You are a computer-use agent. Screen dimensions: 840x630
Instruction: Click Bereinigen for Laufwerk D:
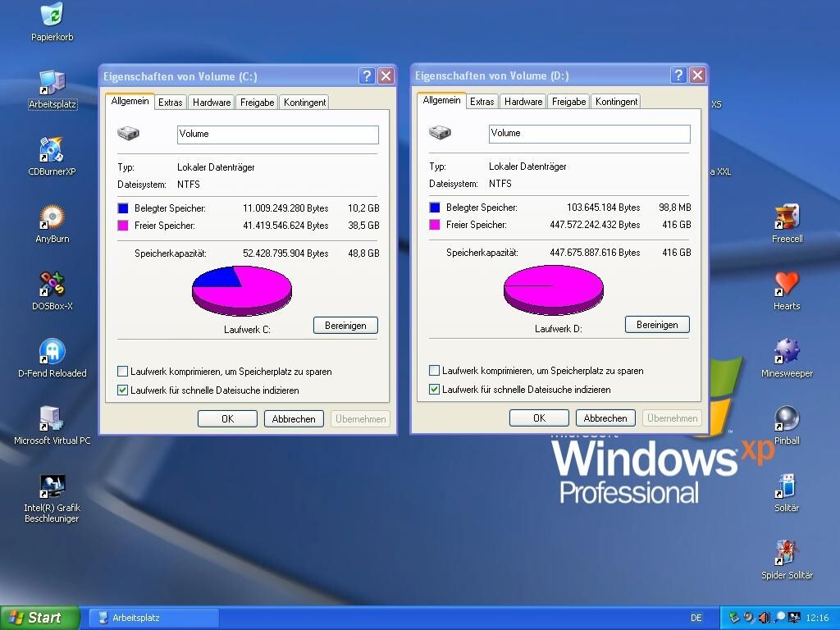(657, 325)
